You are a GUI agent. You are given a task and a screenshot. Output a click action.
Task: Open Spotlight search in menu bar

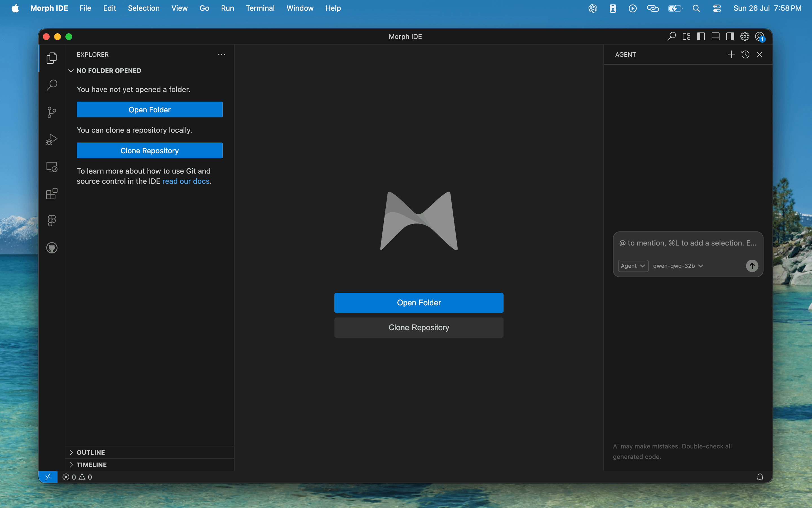point(696,8)
